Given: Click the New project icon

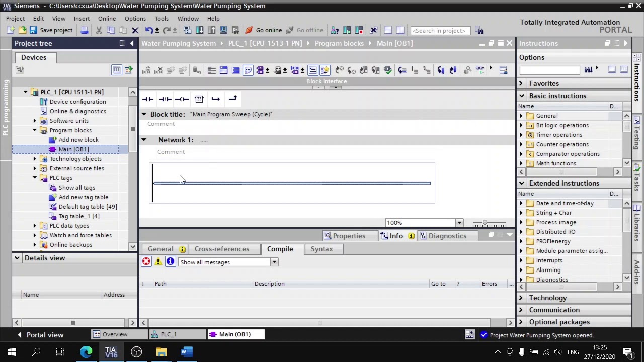Looking at the screenshot, I should (11, 30).
